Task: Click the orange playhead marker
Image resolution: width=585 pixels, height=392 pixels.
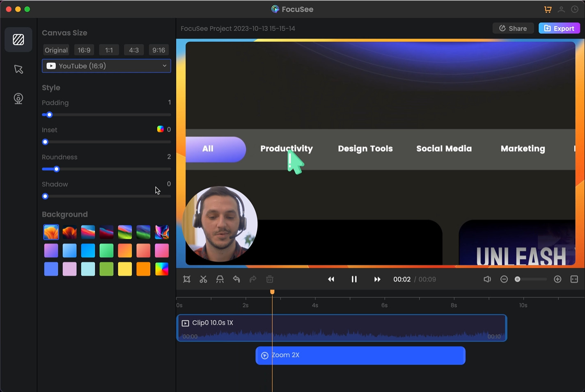Action: point(272,292)
